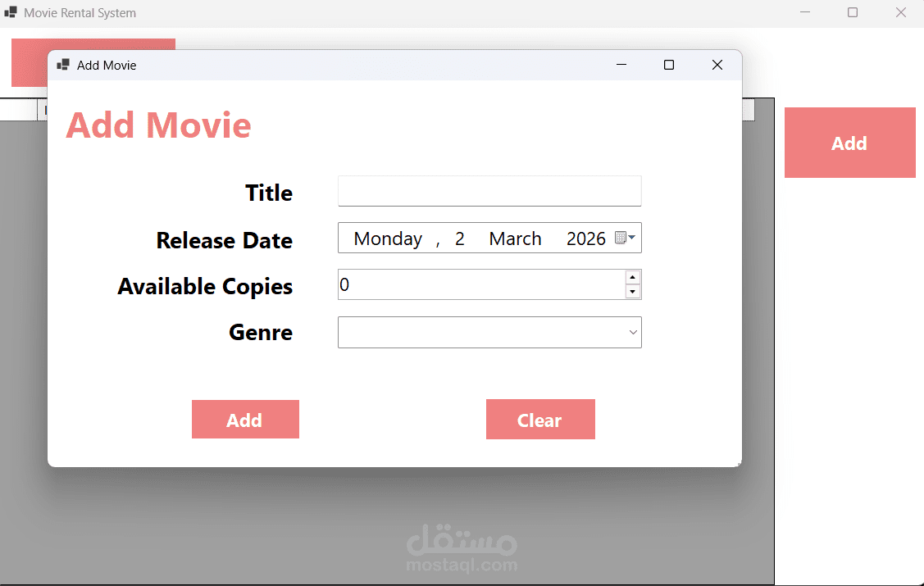Open the Release Date calendar dropdown
This screenshot has height=586, width=924.
pyautogui.click(x=626, y=238)
